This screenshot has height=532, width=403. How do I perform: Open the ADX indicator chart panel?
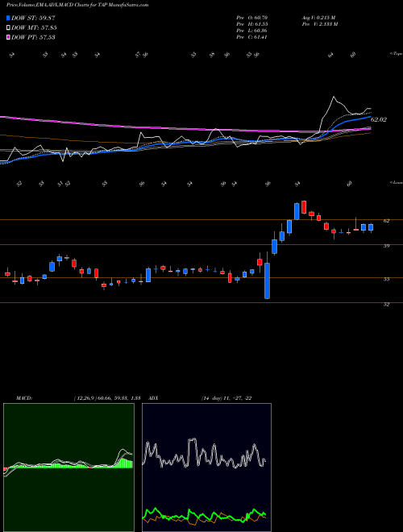tap(206, 468)
